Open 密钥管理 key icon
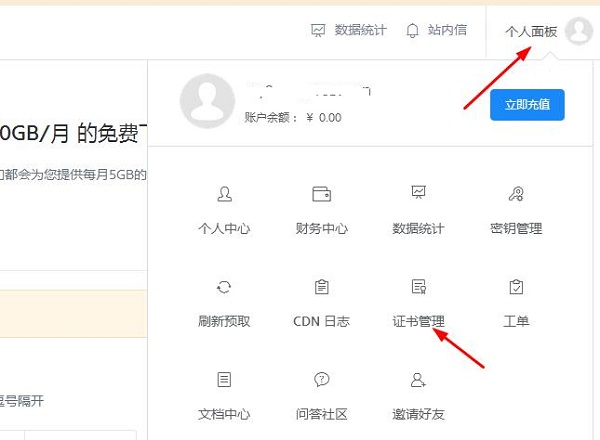The width and height of the screenshot is (600, 440). coord(516,194)
